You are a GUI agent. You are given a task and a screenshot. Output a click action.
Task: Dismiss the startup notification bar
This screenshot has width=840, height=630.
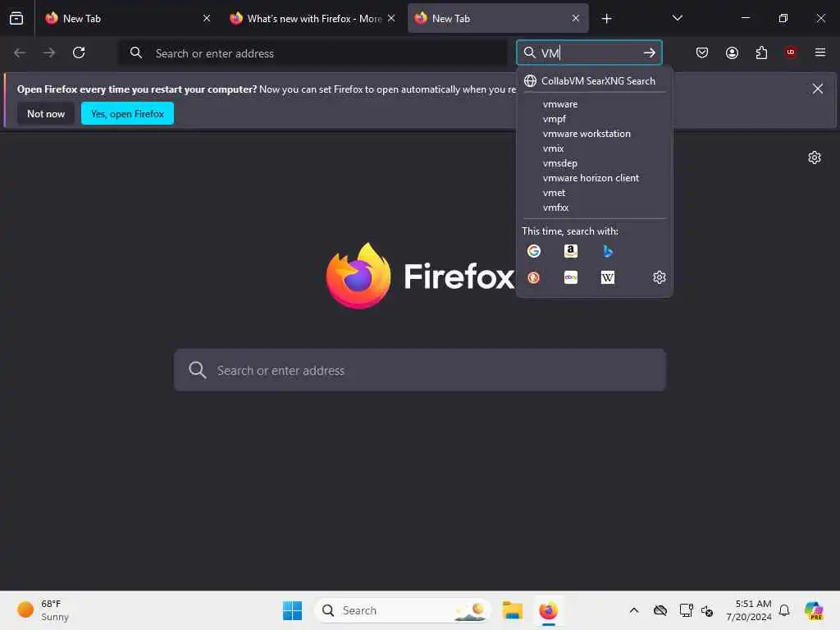(x=818, y=89)
